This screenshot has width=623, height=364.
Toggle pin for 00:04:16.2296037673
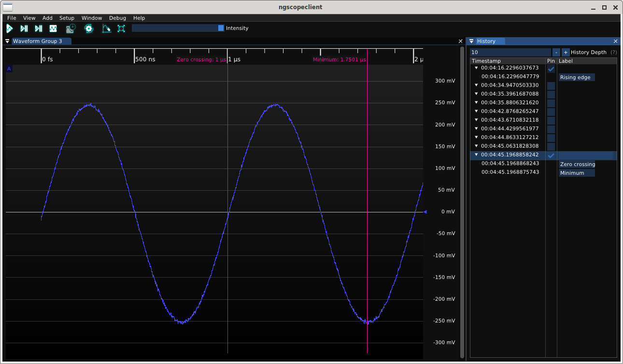point(551,69)
